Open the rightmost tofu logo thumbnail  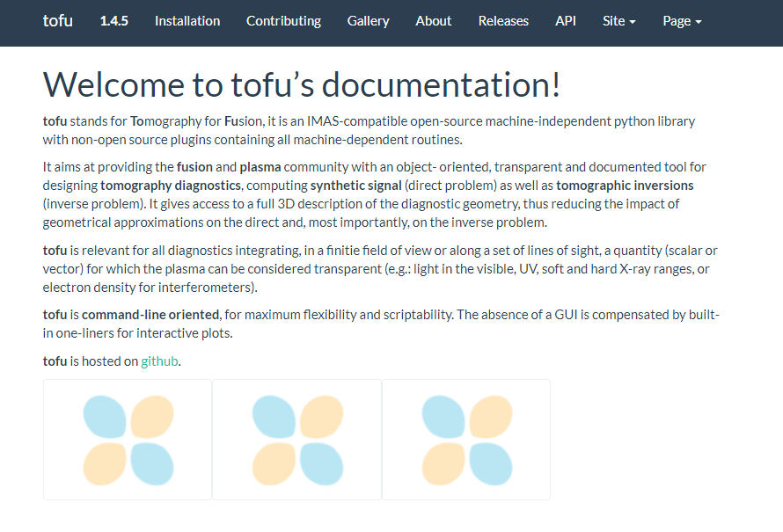(466, 440)
